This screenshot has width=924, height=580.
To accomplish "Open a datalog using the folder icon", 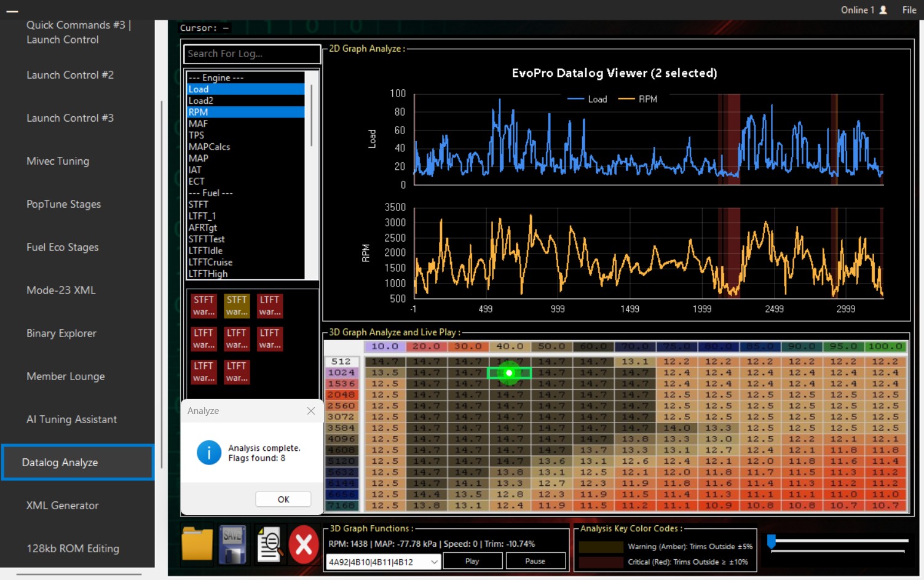I will click(x=196, y=544).
